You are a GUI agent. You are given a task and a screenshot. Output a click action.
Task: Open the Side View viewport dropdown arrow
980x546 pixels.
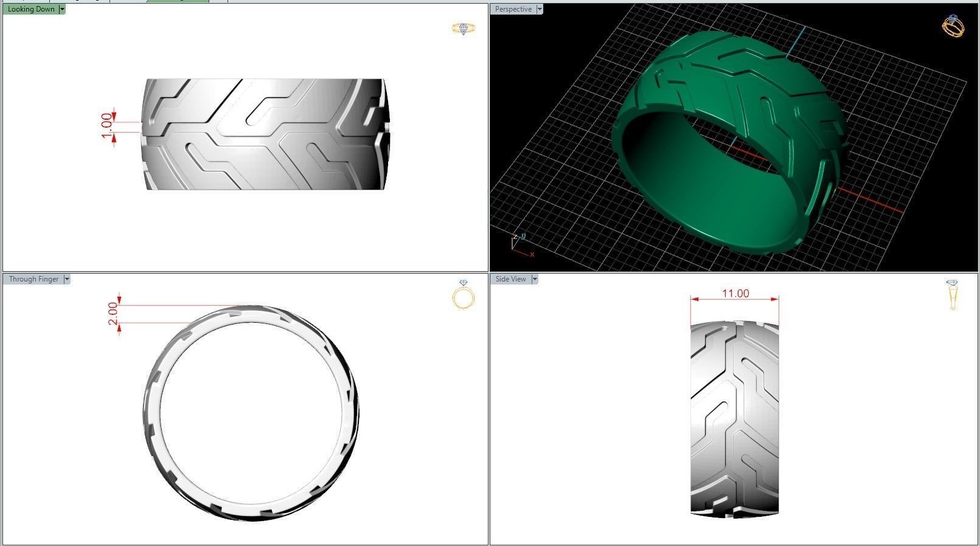pyautogui.click(x=535, y=279)
